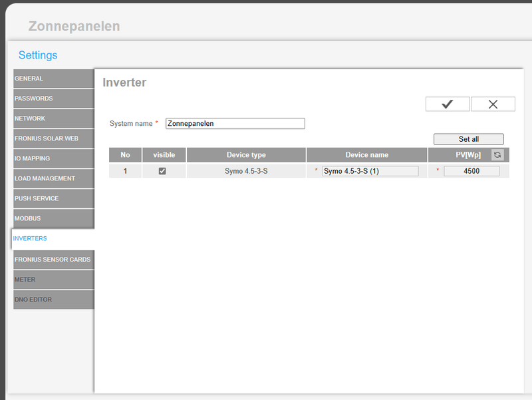The image size is (532, 400).
Task: Open the Meter settings tab
Action: [x=54, y=280]
